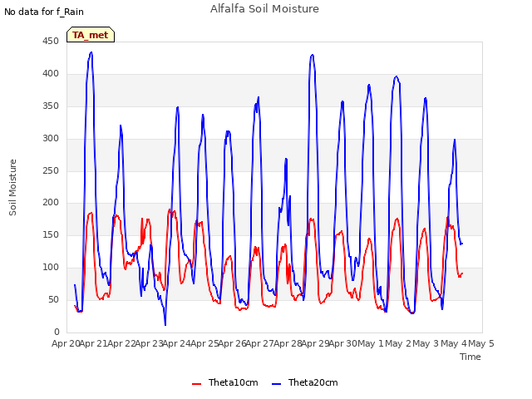The width and height of the screenshot is (532, 399).
Task: Click the Apr 26 x-axis date label
Action: pyautogui.click(x=232, y=343)
